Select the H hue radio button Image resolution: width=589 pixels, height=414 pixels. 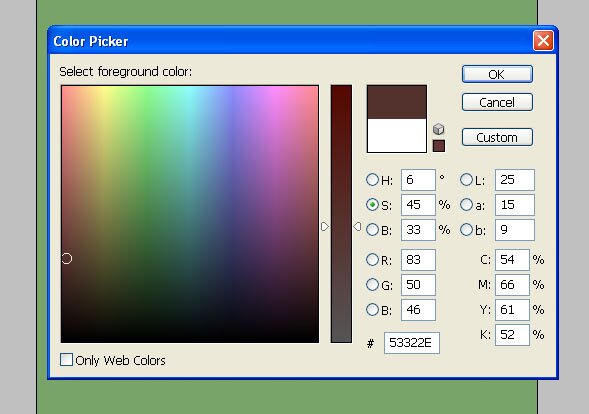(x=372, y=180)
